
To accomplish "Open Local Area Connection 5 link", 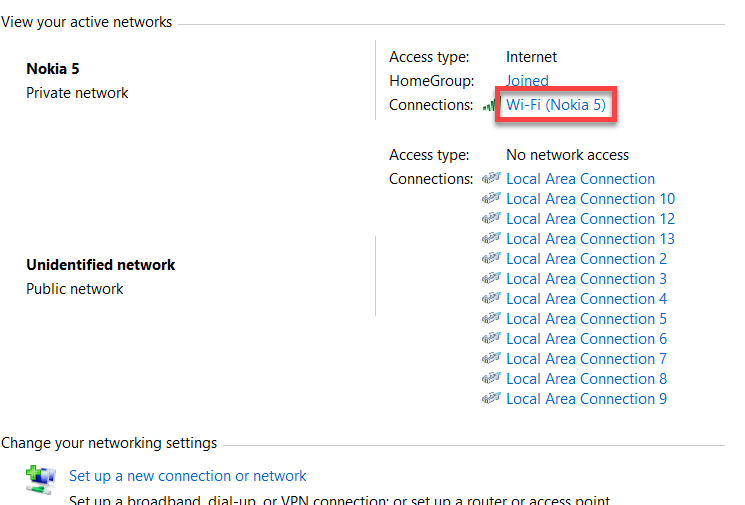I will coord(586,319).
